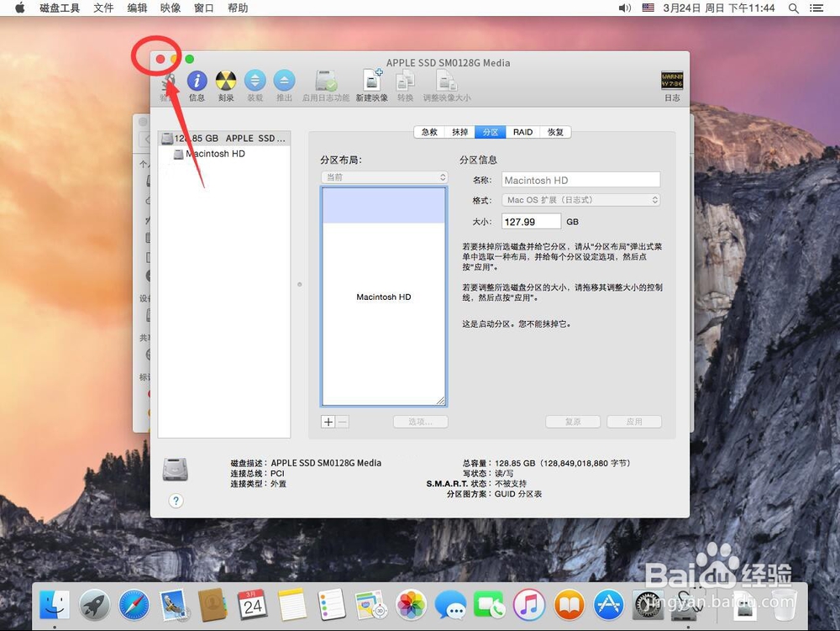Switch to the RAID tab
Screen dimensions: 840x631
click(522, 132)
